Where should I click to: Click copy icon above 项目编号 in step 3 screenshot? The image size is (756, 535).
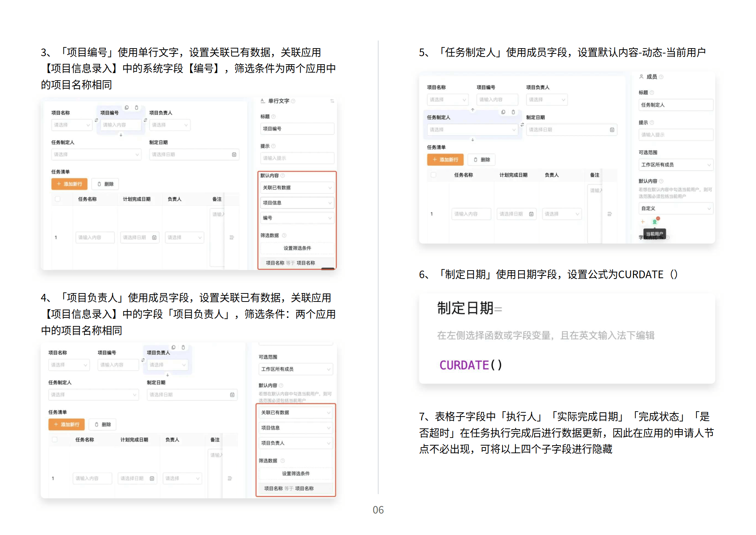127,107
